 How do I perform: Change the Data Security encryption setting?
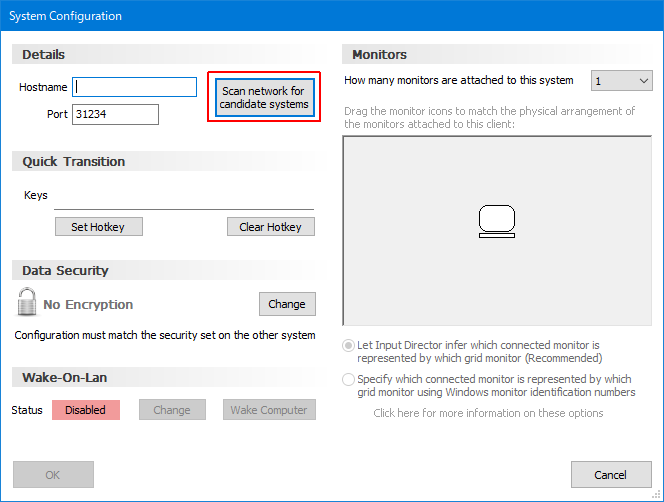click(287, 304)
